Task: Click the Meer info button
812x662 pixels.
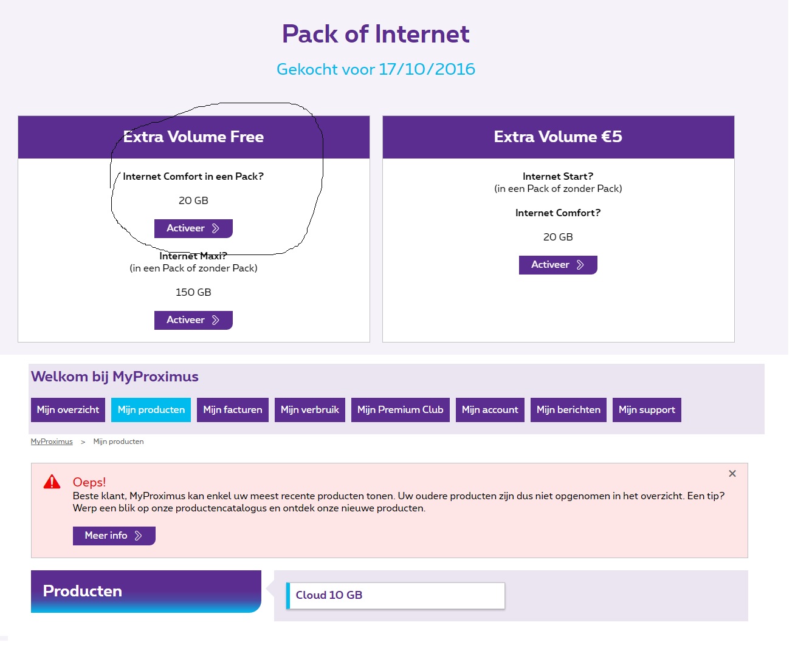Action: [114, 536]
